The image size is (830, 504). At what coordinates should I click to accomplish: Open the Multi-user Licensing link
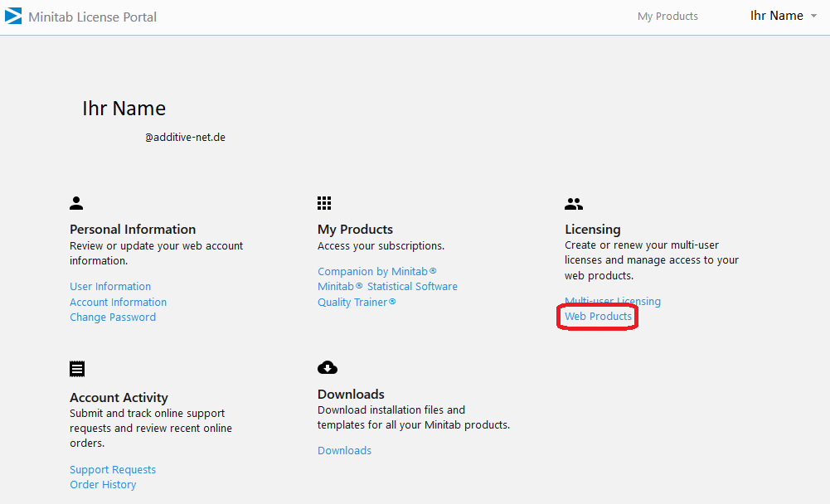[x=613, y=301]
